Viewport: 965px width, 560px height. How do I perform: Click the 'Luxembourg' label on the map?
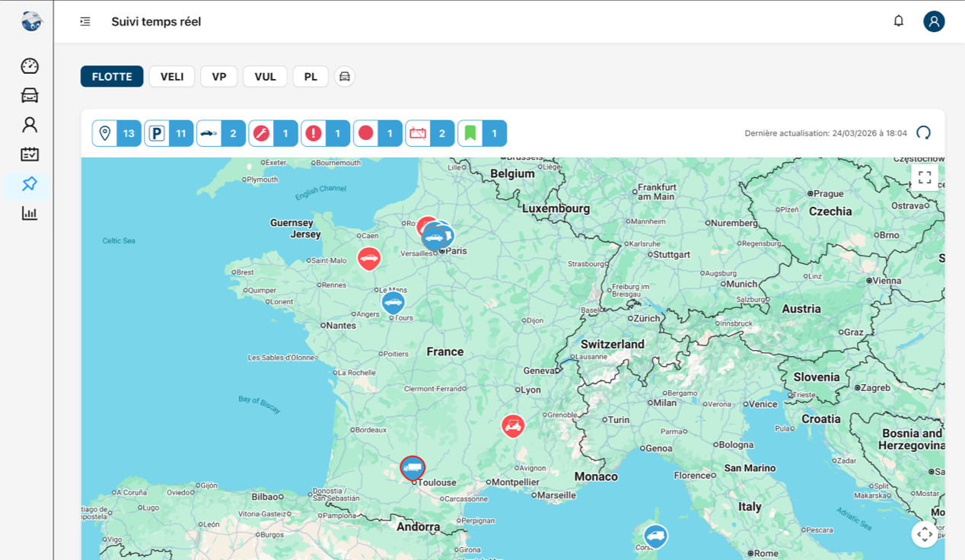[x=556, y=208]
